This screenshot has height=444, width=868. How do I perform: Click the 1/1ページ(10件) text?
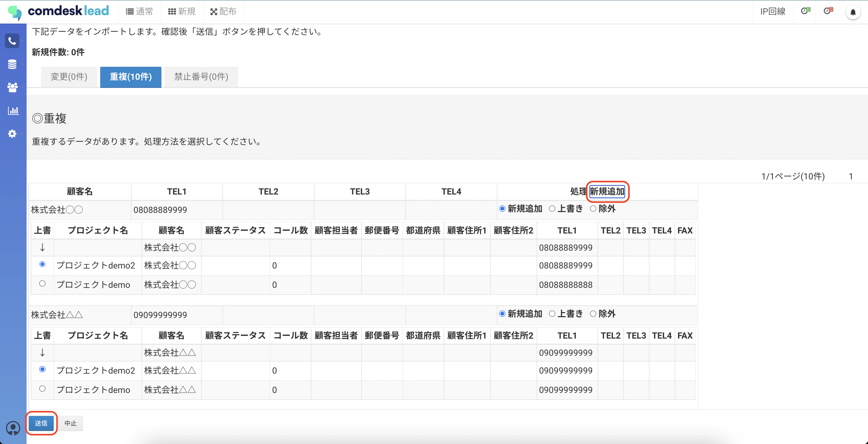[x=793, y=176]
